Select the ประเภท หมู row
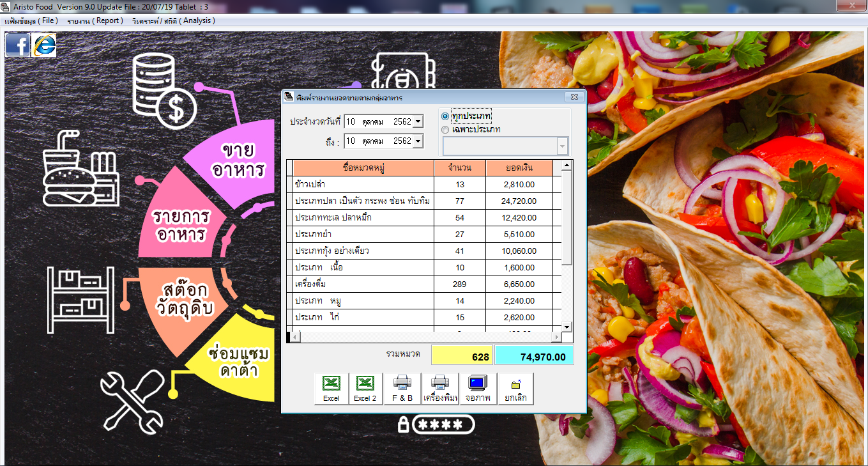 [423, 301]
